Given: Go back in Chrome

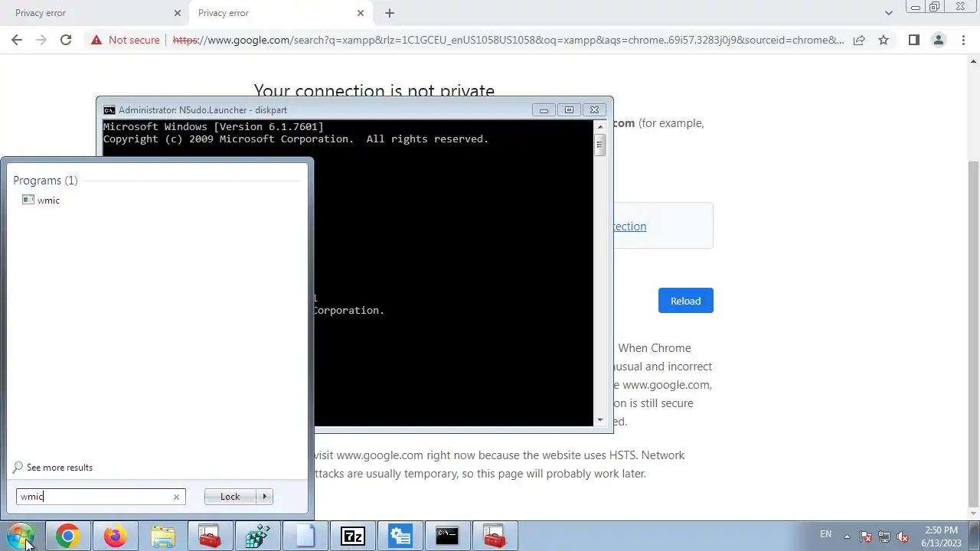Looking at the screenshot, I should (17, 40).
